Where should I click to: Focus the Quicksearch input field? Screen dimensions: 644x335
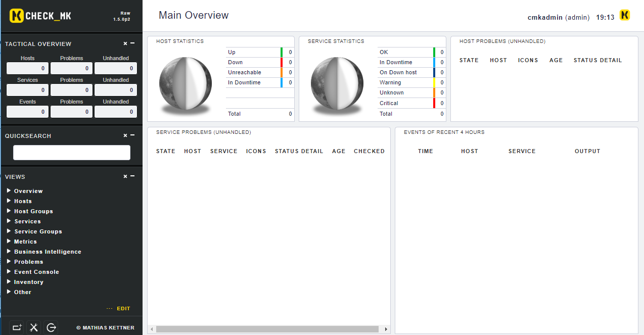tap(72, 153)
